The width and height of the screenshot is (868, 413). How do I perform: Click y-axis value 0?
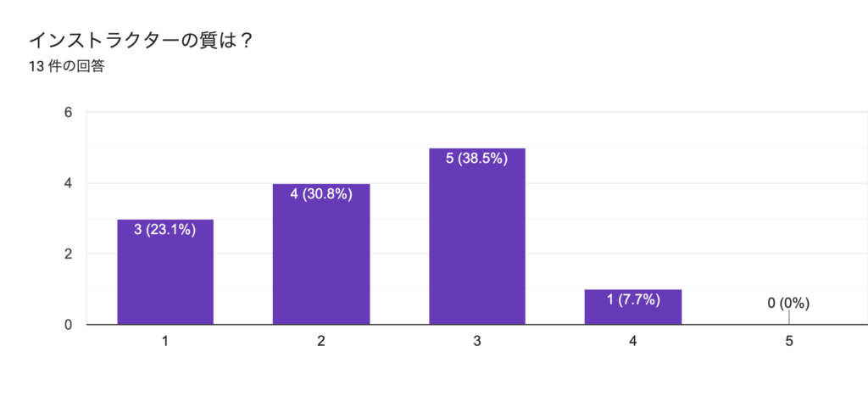click(x=67, y=324)
